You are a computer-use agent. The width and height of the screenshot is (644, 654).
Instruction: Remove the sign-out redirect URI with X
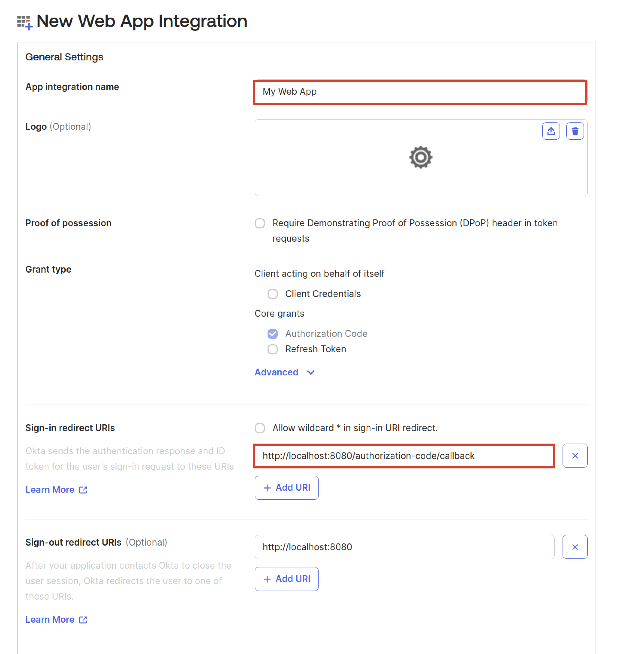click(575, 547)
